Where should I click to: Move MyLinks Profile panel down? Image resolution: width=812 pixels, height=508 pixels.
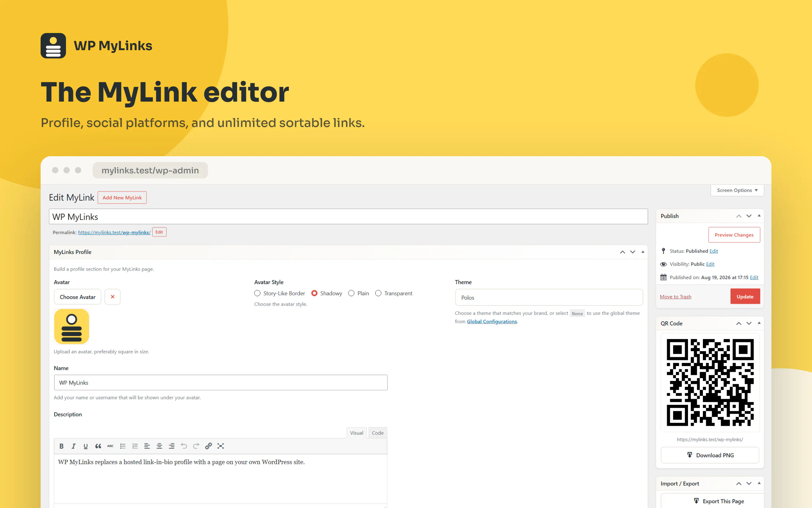pyautogui.click(x=632, y=252)
